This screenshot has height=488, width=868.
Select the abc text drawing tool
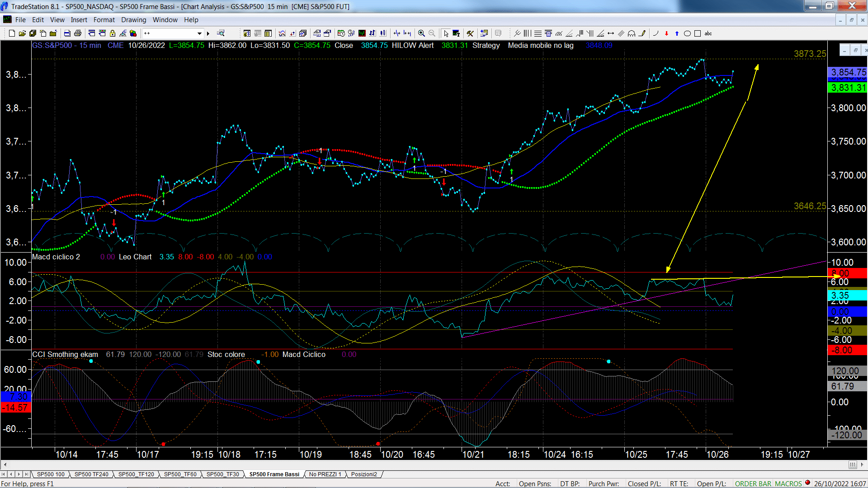coord(708,33)
